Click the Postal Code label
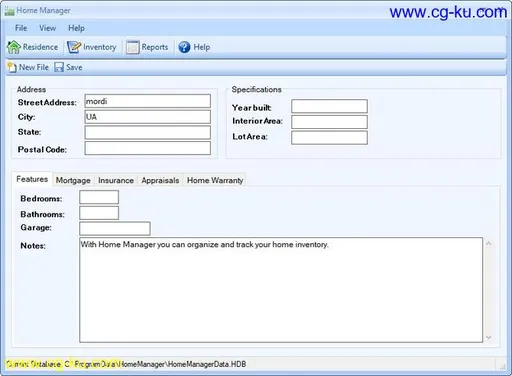Image resolution: width=512 pixels, height=376 pixels. coord(42,150)
